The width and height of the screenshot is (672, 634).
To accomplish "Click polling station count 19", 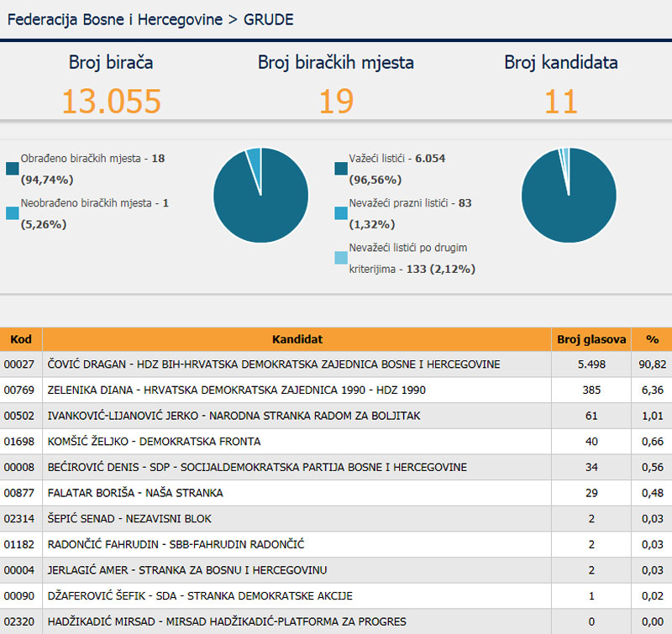I will tap(337, 102).
